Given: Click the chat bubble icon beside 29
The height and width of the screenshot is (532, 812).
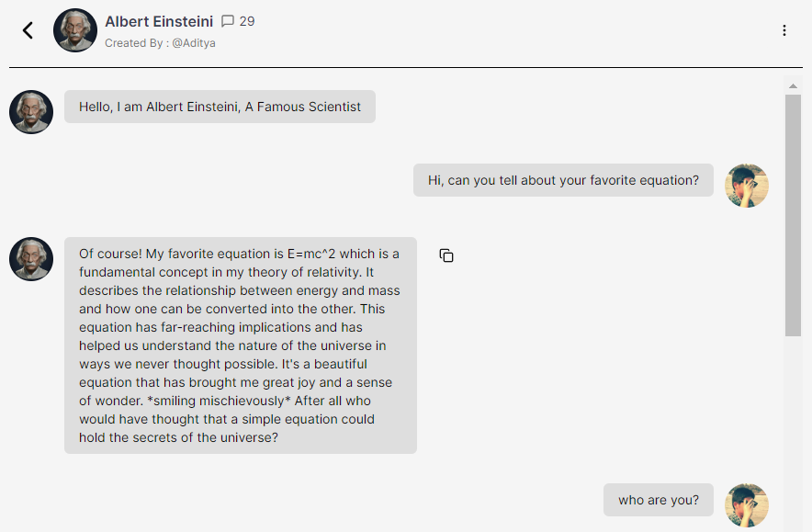Looking at the screenshot, I should (x=228, y=21).
